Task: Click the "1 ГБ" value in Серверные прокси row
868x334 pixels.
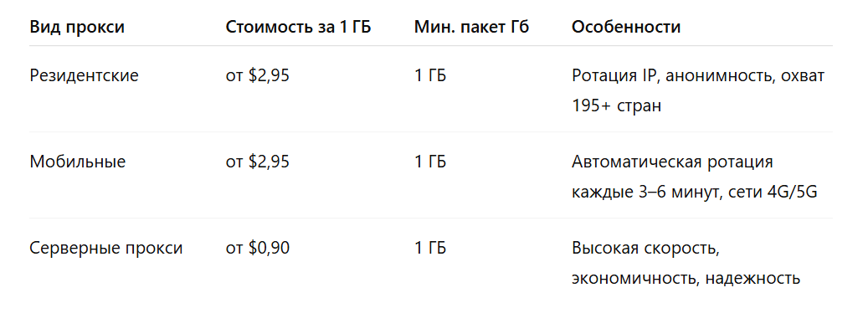Action: click(430, 248)
